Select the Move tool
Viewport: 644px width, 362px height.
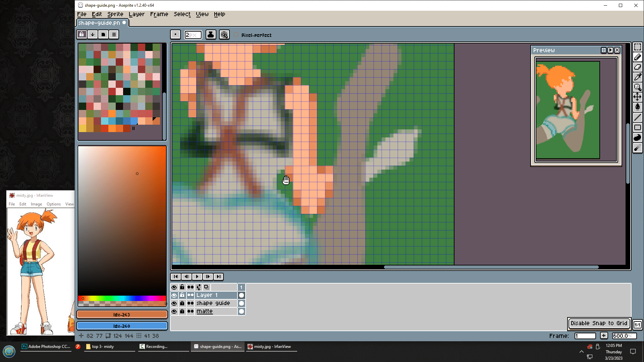click(637, 97)
